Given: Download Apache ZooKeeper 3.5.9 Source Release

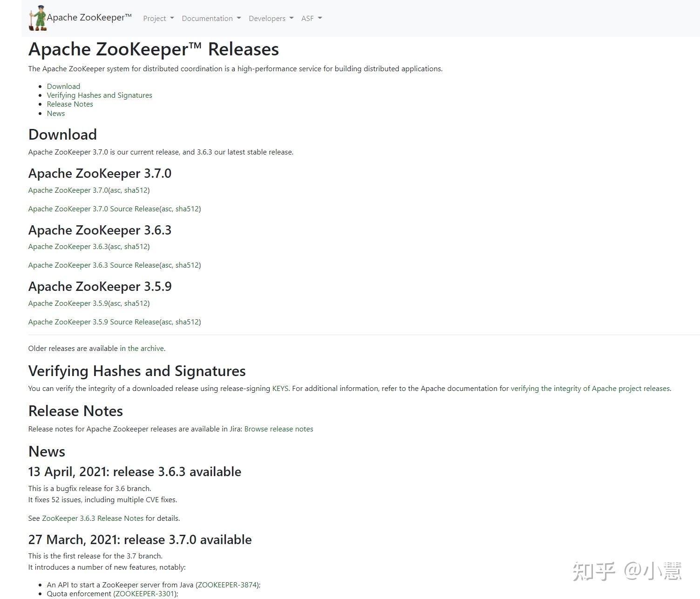Looking at the screenshot, I should pos(94,322).
